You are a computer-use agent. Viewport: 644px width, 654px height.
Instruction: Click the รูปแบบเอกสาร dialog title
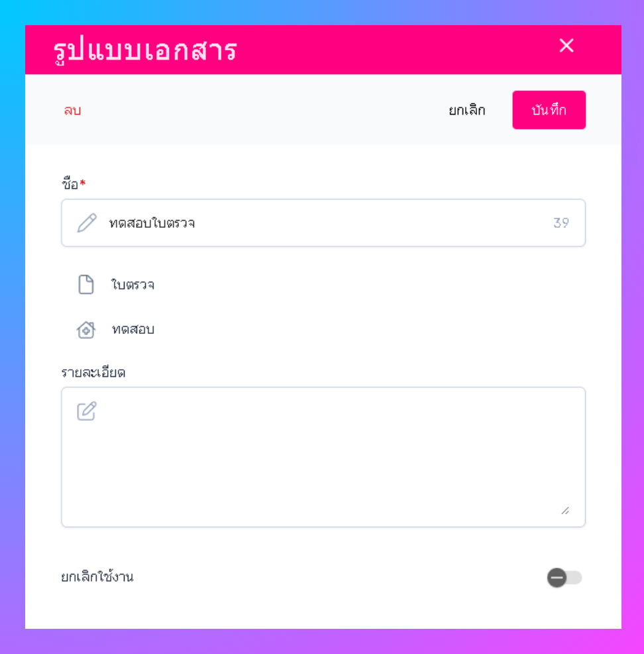point(145,51)
